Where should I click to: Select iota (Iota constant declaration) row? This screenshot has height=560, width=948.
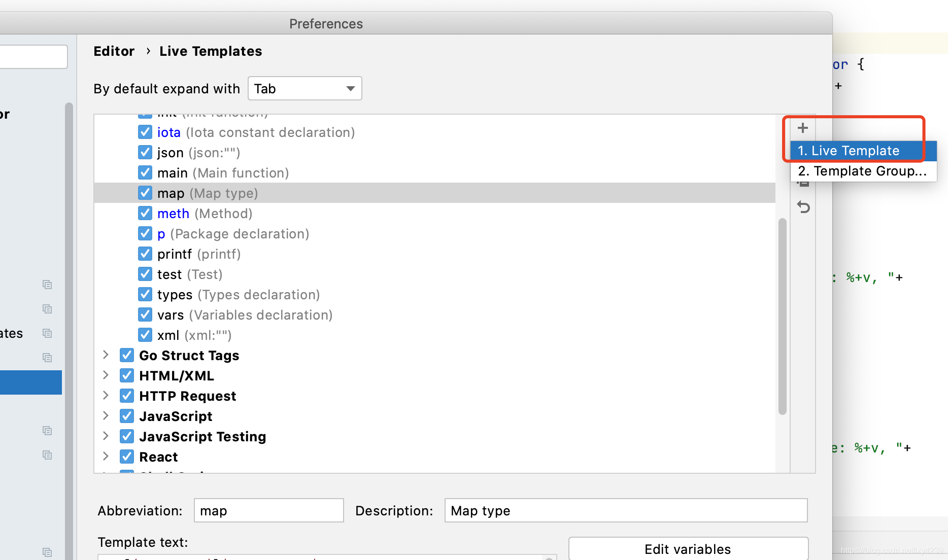(x=435, y=132)
